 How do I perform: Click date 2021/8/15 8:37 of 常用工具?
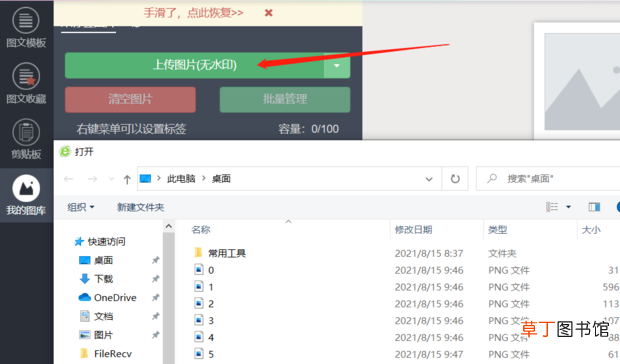(429, 253)
